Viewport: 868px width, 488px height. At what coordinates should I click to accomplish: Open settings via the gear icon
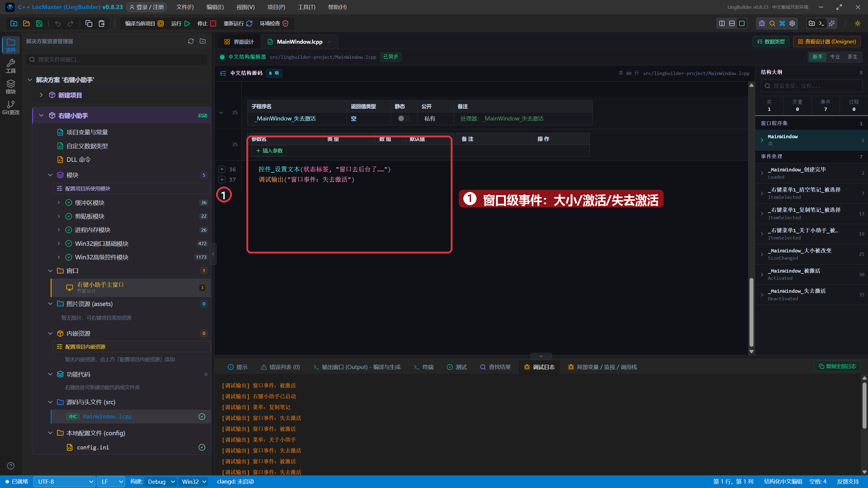click(x=792, y=23)
